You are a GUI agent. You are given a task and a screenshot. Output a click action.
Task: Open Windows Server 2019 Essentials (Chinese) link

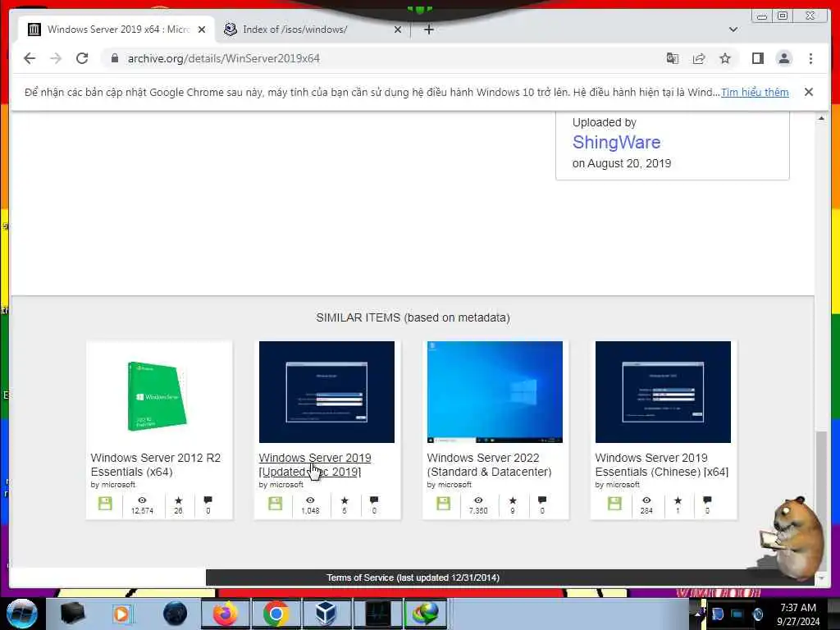pyautogui.click(x=661, y=464)
